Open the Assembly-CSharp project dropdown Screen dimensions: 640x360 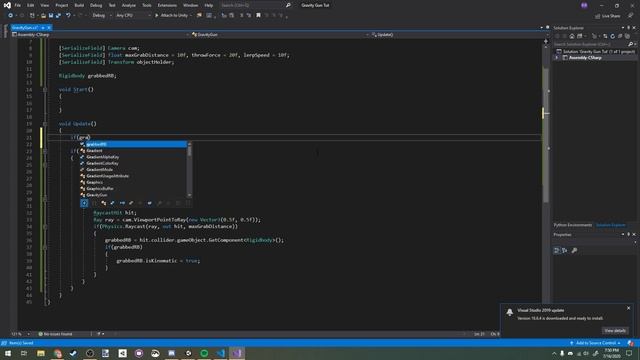(x=100, y=35)
